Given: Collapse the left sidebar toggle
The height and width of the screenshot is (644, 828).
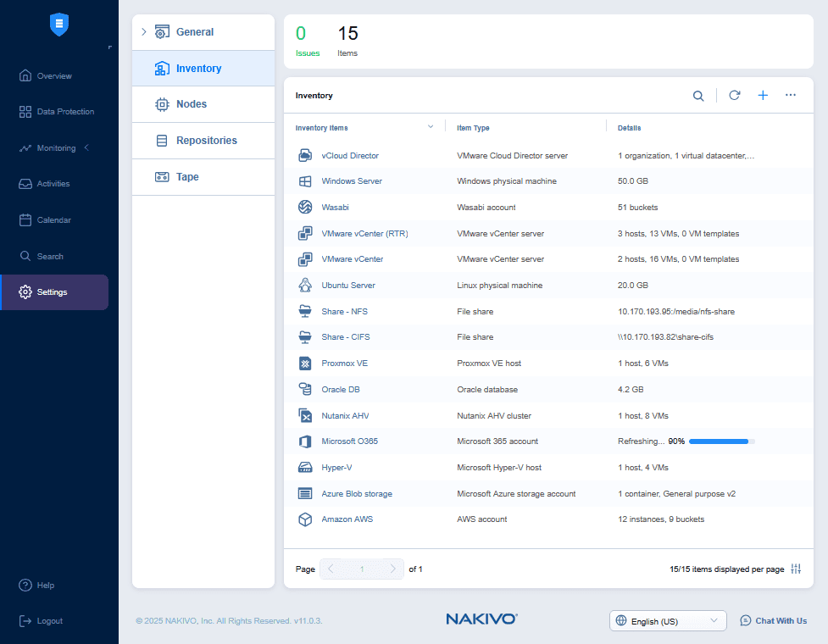Looking at the screenshot, I should [x=110, y=47].
